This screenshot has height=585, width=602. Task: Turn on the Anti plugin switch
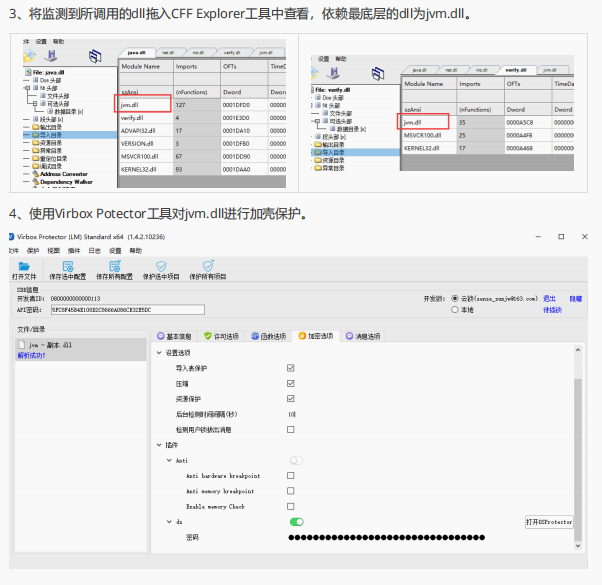pos(297,460)
